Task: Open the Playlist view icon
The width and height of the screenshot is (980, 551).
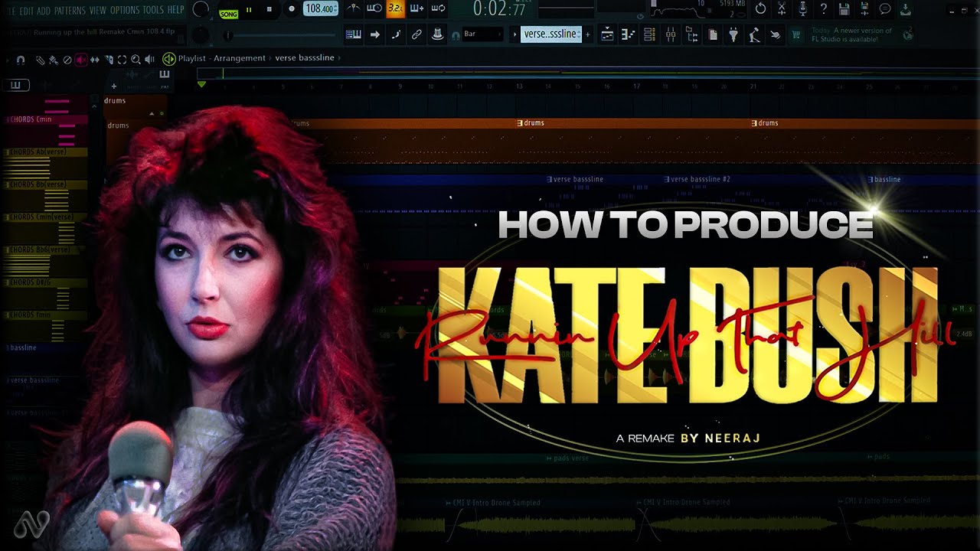Action: (607, 34)
